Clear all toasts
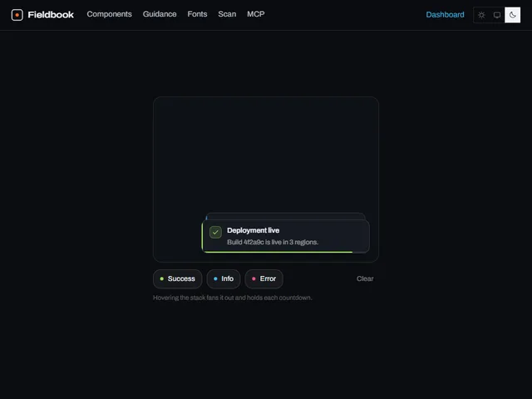 pyautogui.click(x=365, y=279)
